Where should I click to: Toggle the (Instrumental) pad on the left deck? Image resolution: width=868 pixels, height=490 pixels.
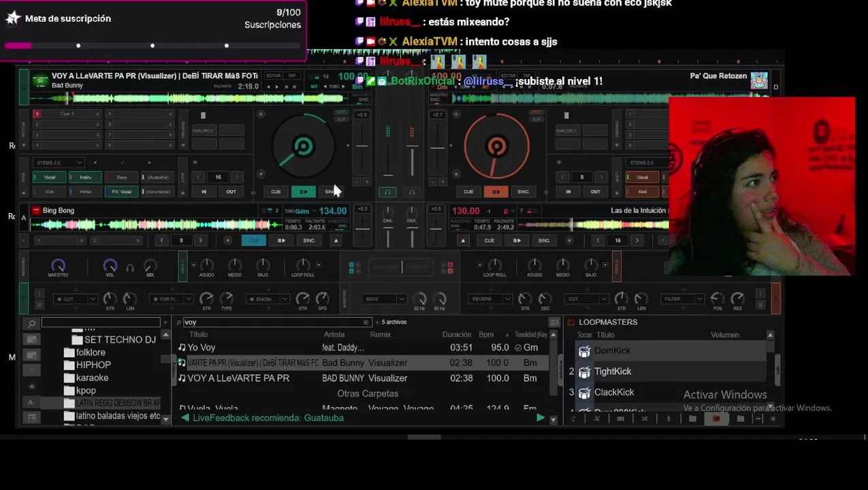click(x=157, y=192)
